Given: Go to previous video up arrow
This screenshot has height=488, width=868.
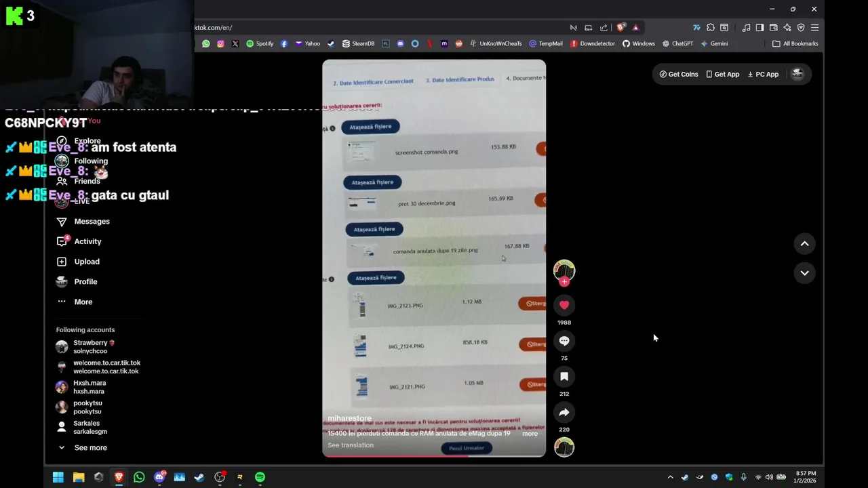Looking at the screenshot, I should pos(804,244).
